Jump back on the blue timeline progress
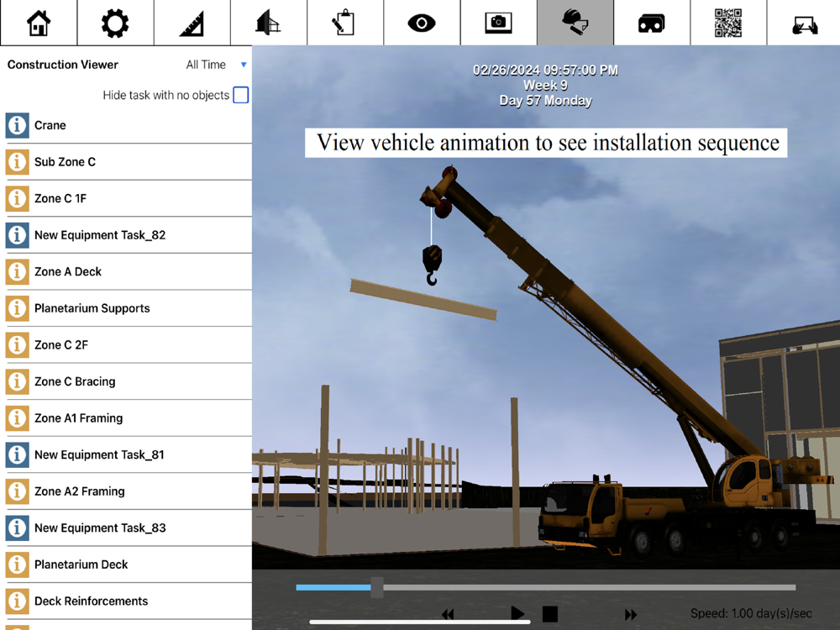The height and width of the screenshot is (630, 840). pyautogui.click(x=333, y=587)
